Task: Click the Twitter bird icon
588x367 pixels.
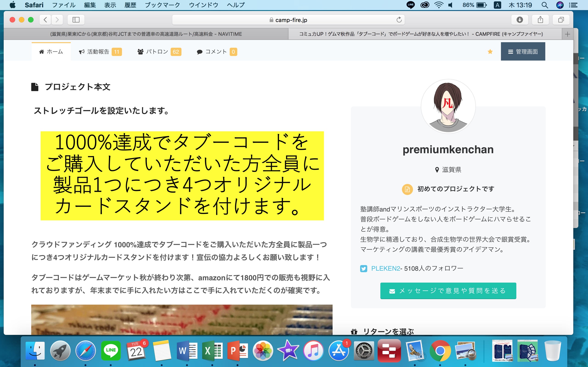Action: point(364,268)
